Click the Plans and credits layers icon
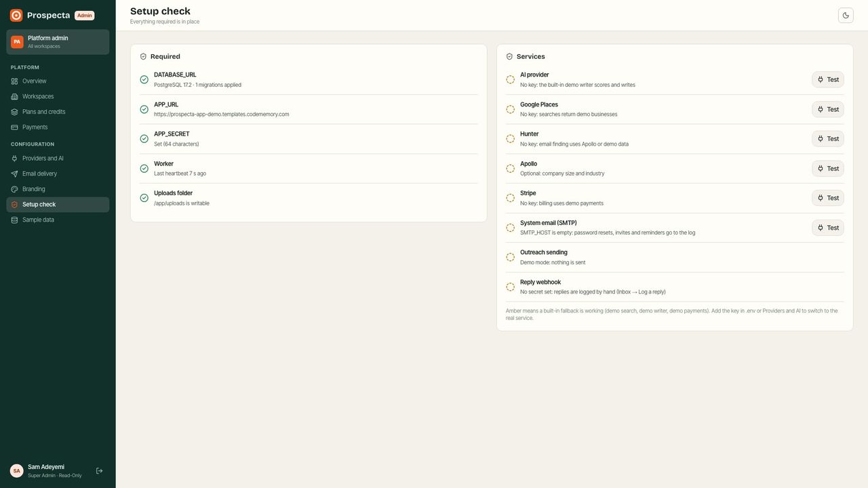 [x=14, y=112]
